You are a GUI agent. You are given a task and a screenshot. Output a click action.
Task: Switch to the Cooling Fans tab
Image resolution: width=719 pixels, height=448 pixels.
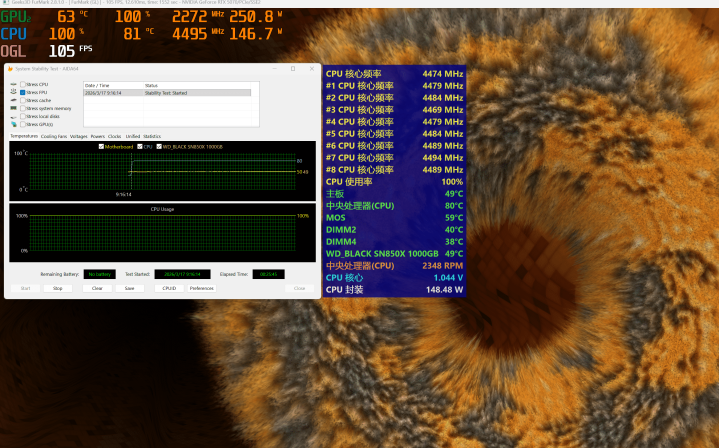tap(55, 135)
